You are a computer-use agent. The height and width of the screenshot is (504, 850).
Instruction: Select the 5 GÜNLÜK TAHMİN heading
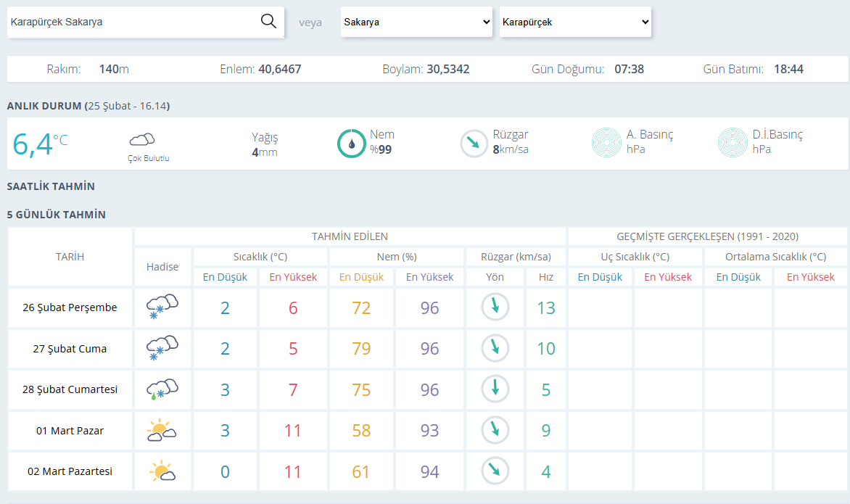[x=57, y=215]
